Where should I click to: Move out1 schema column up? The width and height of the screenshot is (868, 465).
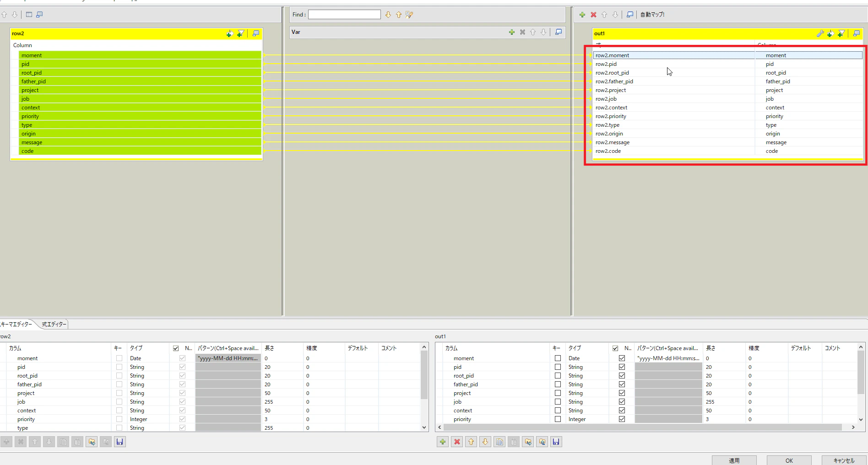[471, 442]
